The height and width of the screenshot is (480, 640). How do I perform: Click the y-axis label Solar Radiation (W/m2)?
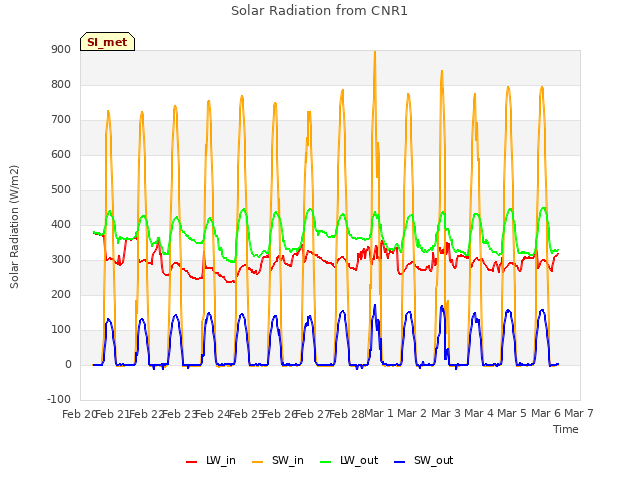click(14, 227)
